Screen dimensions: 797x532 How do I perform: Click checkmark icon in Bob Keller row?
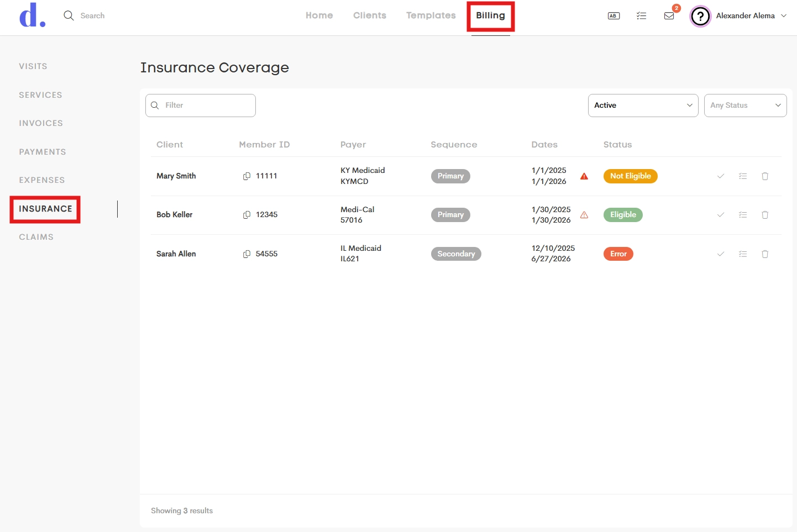click(721, 215)
